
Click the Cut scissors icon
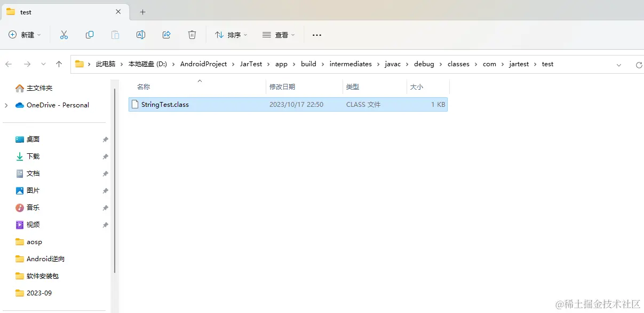click(x=64, y=35)
